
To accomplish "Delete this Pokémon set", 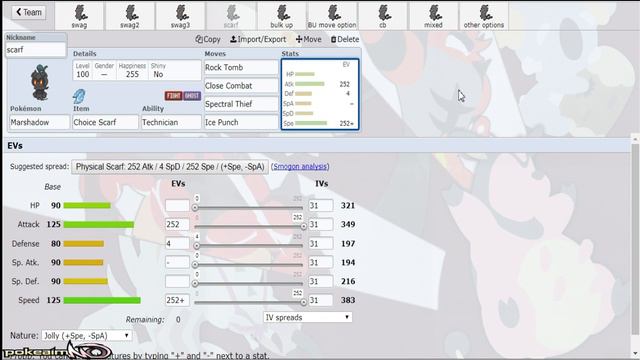I will click(x=345, y=39).
